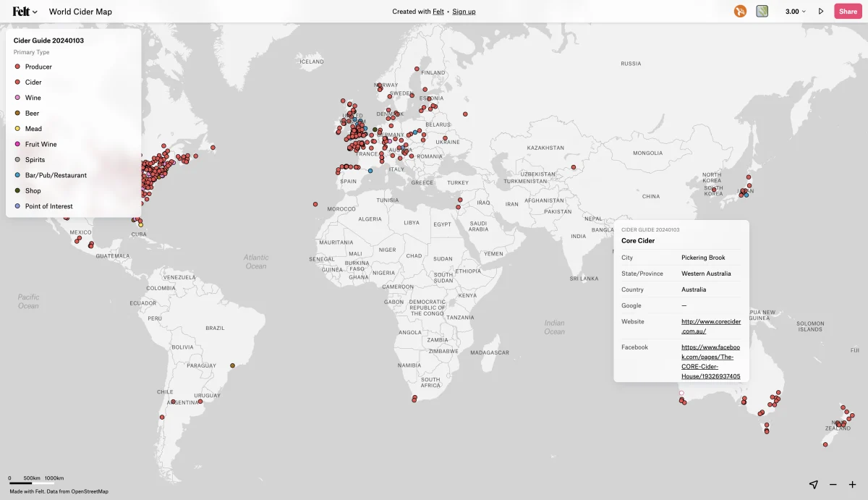Image resolution: width=868 pixels, height=500 pixels.
Task: Zoom in with the plus icon
Action: pyautogui.click(x=852, y=484)
